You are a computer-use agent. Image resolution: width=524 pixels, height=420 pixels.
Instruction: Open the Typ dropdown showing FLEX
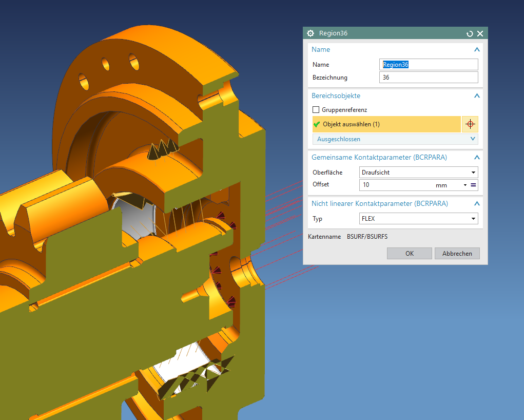(473, 218)
